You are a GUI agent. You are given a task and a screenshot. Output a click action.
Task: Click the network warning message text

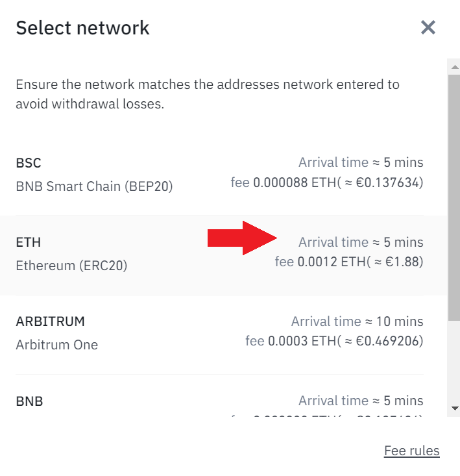208,94
